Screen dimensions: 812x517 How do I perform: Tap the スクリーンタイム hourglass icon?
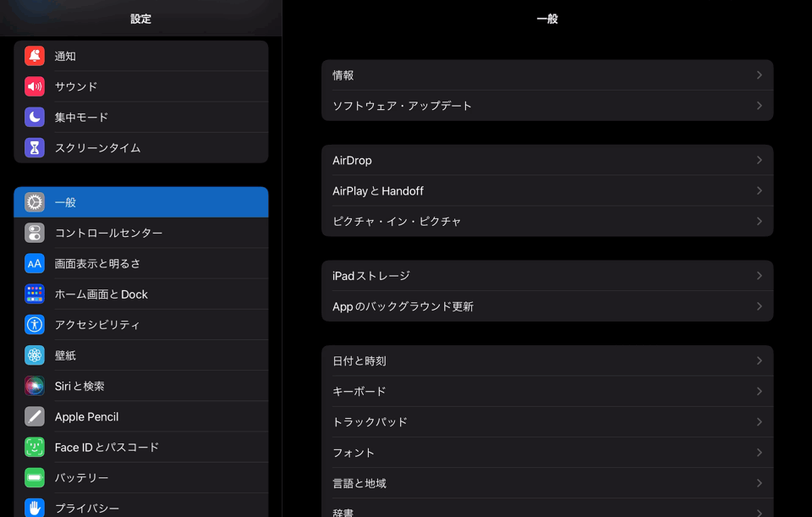point(35,147)
